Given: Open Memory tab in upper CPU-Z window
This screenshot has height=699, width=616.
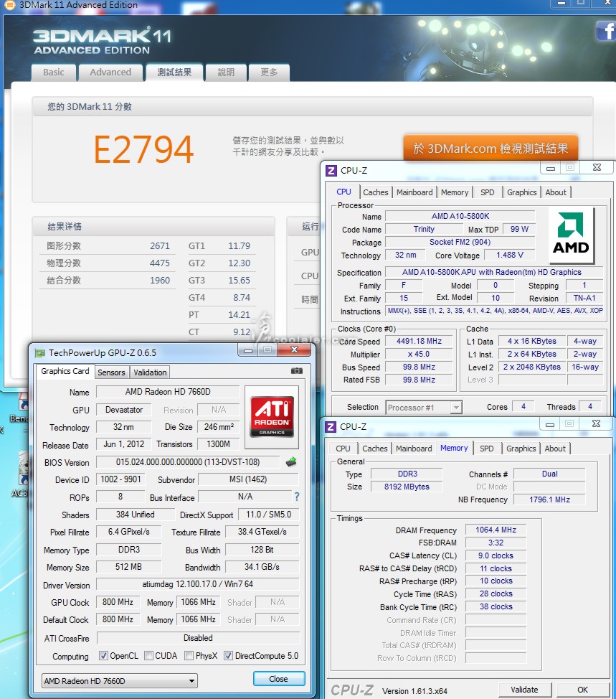Looking at the screenshot, I should [x=455, y=192].
